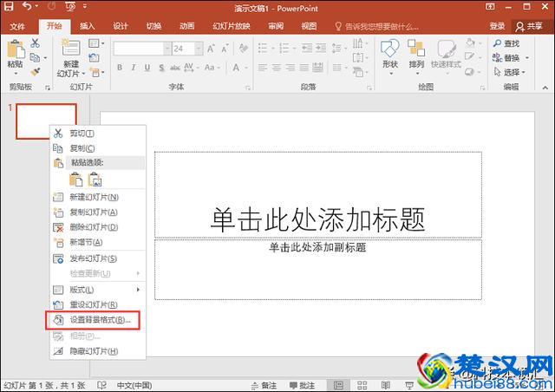This screenshot has height=392, width=555.
Task: Open the Arrange dropdown
Action: pyautogui.click(x=416, y=56)
